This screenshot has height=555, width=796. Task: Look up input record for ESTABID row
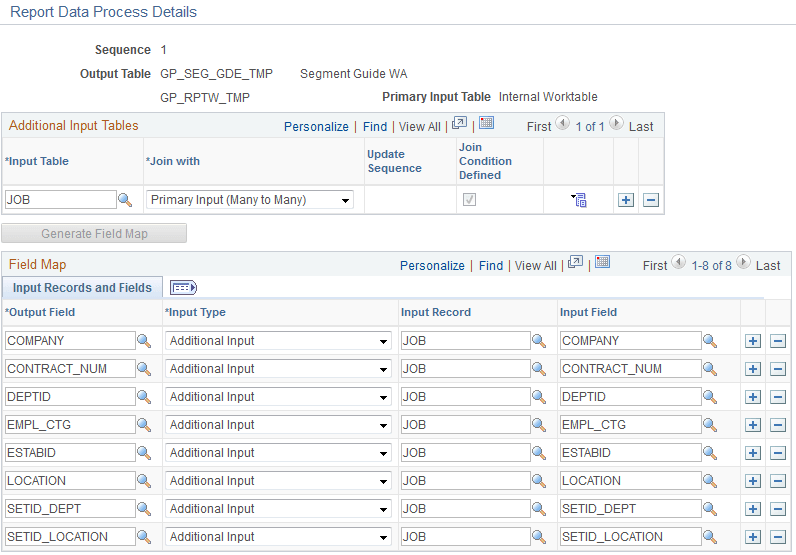click(539, 453)
